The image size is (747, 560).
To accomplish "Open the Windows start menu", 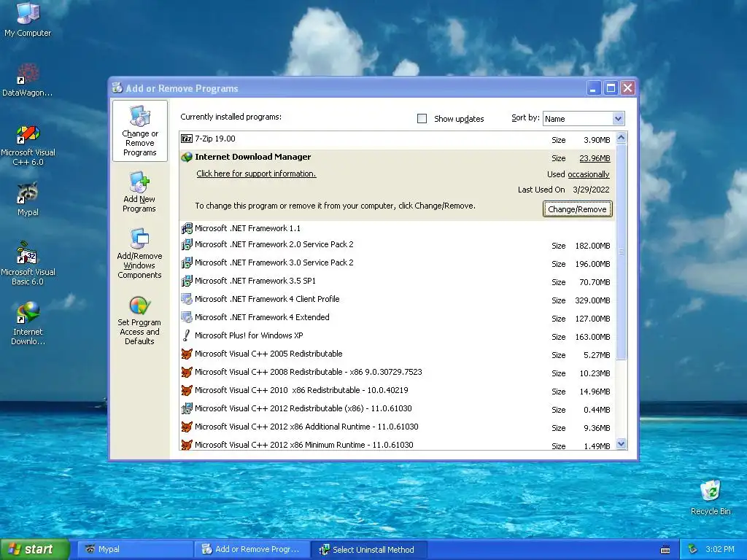I will 35,549.
